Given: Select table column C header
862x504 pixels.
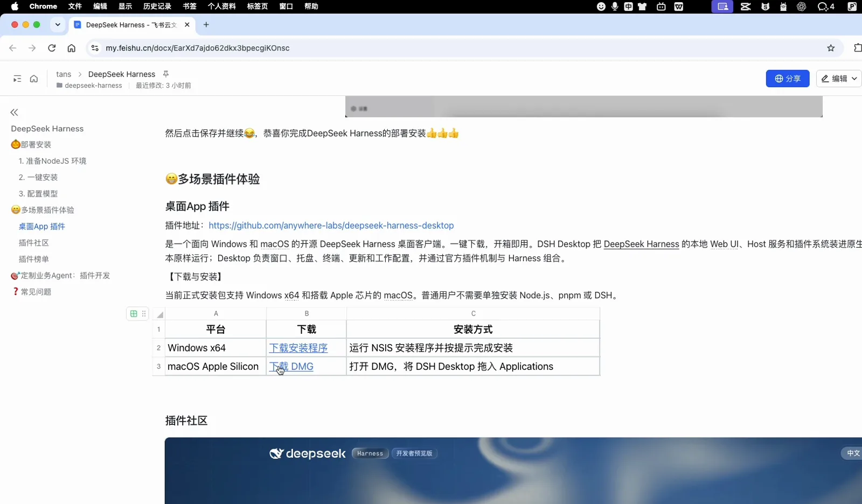Looking at the screenshot, I should [473, 314].
